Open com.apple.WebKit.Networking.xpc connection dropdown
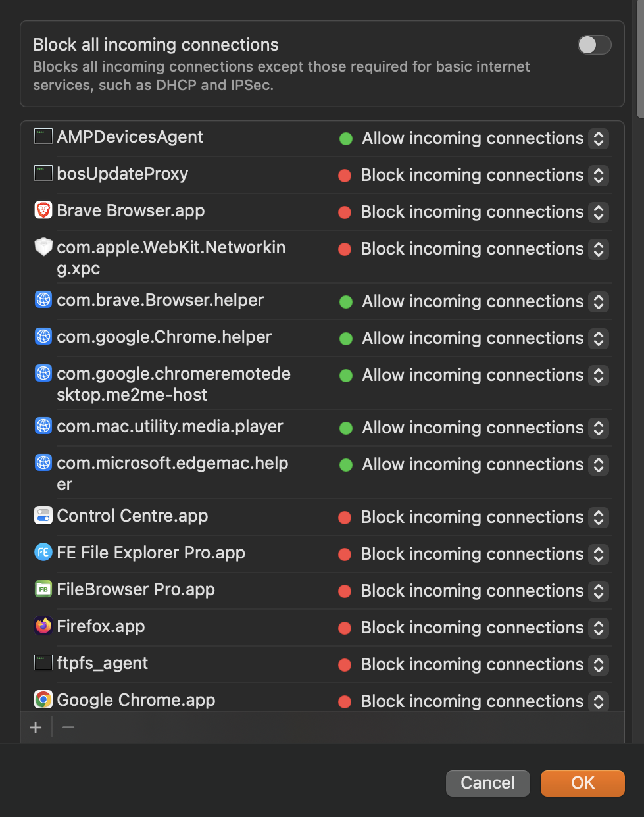 coord(598,249)
